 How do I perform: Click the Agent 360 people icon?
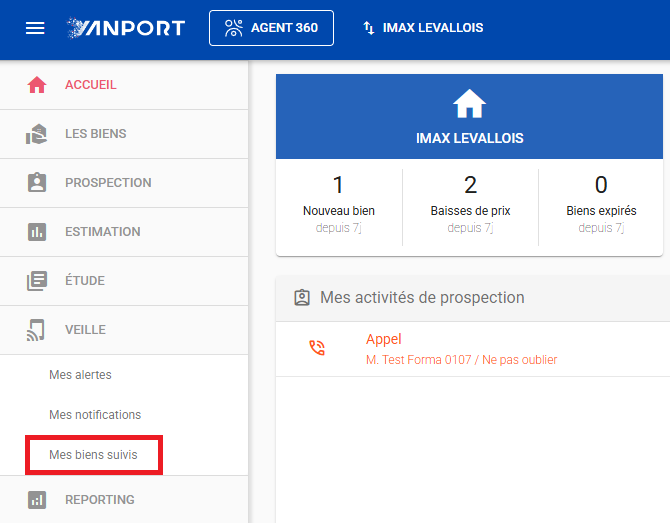234,28
